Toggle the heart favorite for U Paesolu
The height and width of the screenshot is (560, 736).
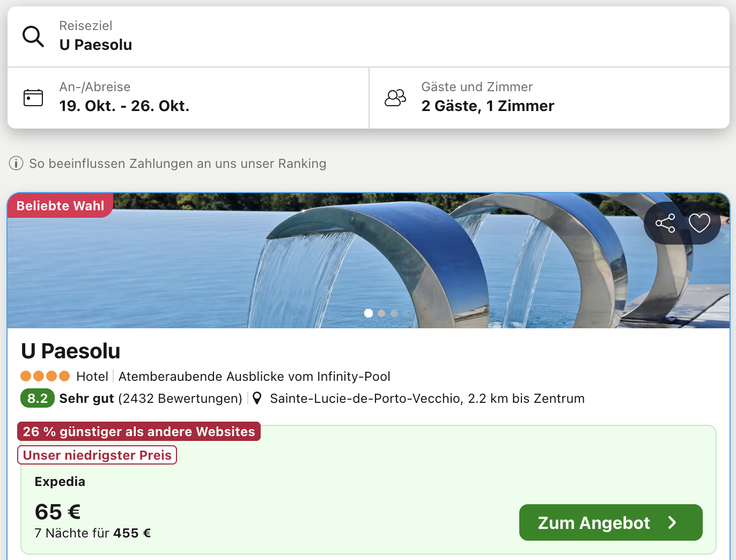699,223
